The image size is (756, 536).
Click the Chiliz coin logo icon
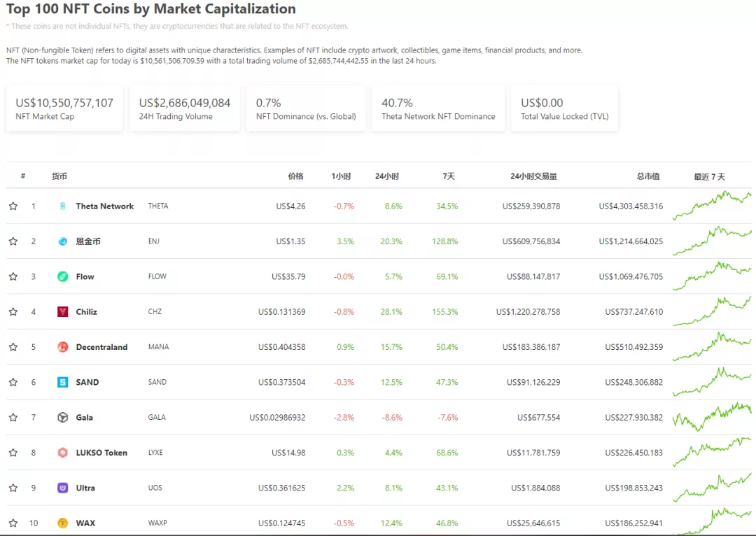[62, 312]
